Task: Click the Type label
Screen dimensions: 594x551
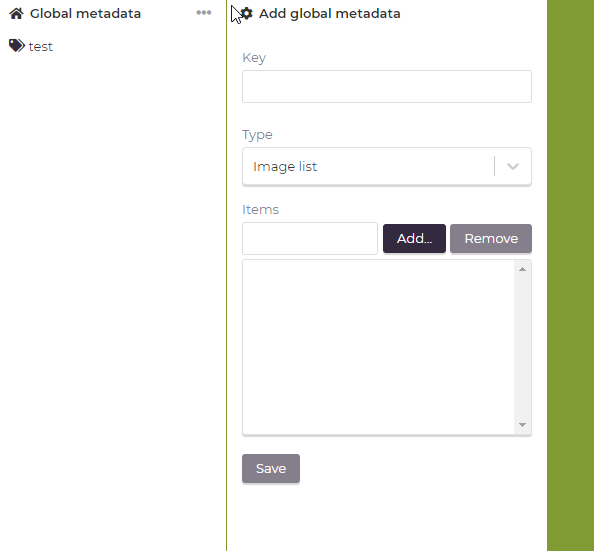Action: 257,135
